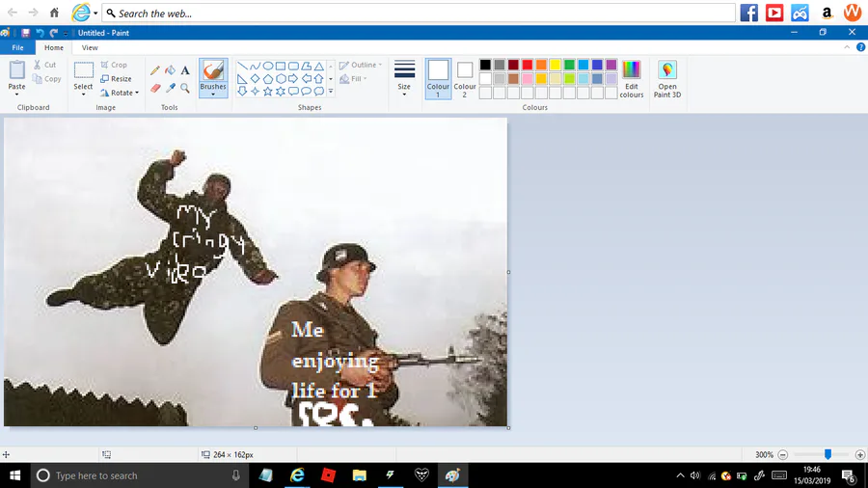Image resolution: width=868 pixels, height=488 pixels.
Task: Choose the Oval shape
Action: click(268, 66)
